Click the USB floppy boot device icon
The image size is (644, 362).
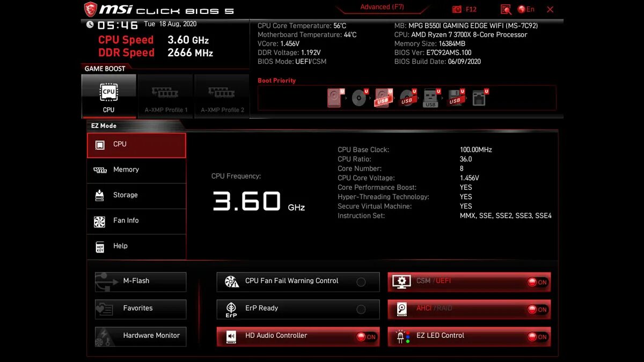[456, 98]
